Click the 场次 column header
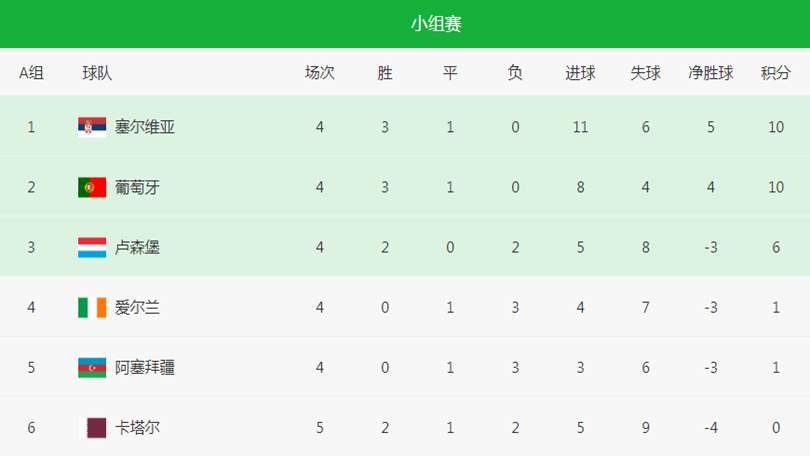Viewport: 810px width, 456px height. (x=320, y=73)
